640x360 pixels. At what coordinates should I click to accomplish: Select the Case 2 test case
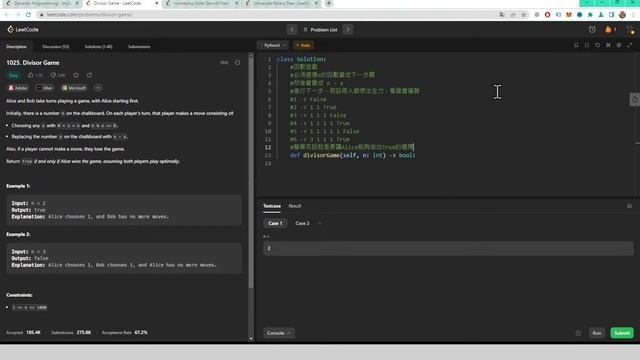pos(302,223)
